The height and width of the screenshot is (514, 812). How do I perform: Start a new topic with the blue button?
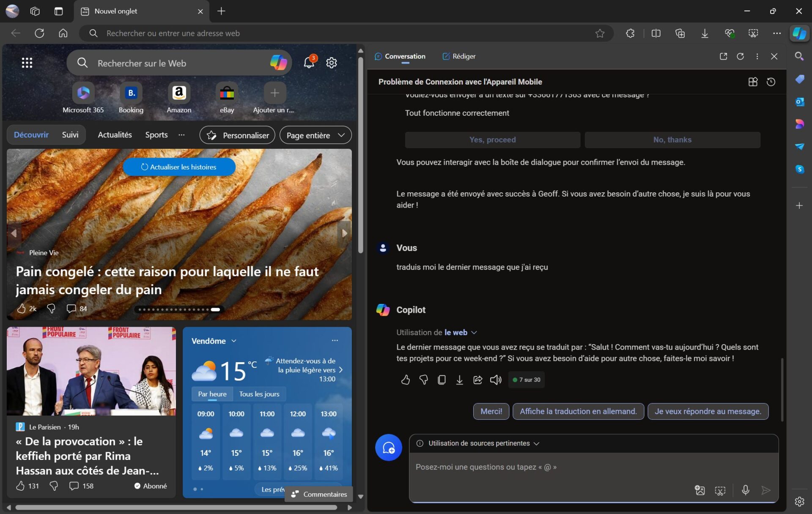tap(388, 447)
